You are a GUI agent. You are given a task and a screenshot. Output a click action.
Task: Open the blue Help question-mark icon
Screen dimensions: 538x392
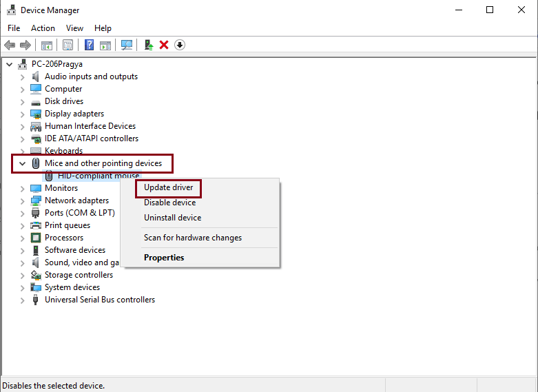point(90,45)
